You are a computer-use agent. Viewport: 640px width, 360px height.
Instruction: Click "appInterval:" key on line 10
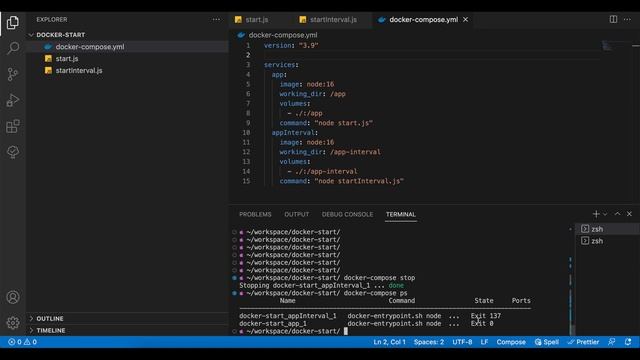click(x=295, y=132)
